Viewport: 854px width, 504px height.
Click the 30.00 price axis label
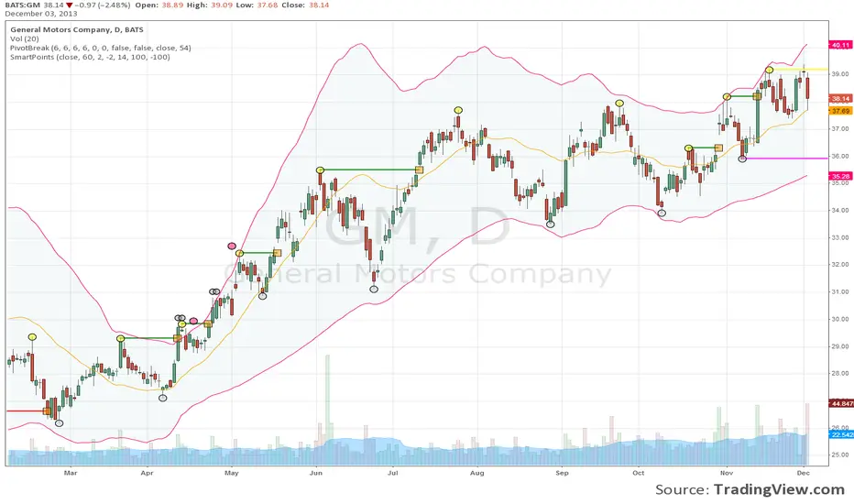(840, 319)
